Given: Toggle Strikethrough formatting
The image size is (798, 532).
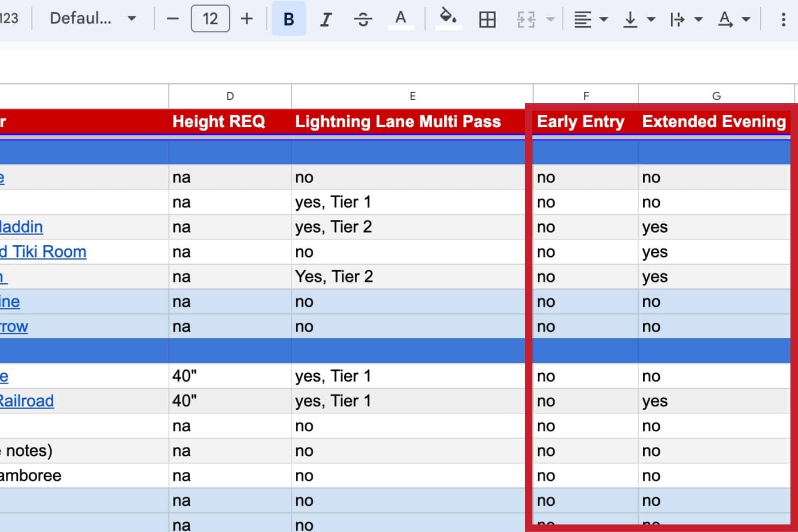Looking at the screenshot, I should (x=363, y=19).
